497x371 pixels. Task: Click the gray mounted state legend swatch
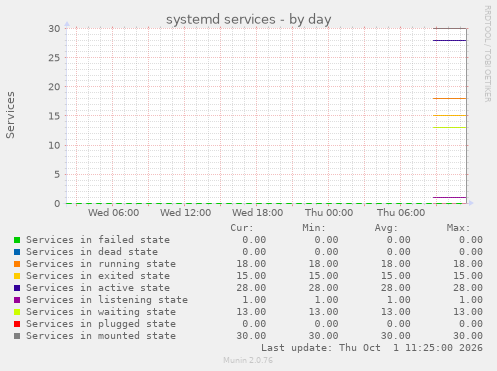[17, 336]
